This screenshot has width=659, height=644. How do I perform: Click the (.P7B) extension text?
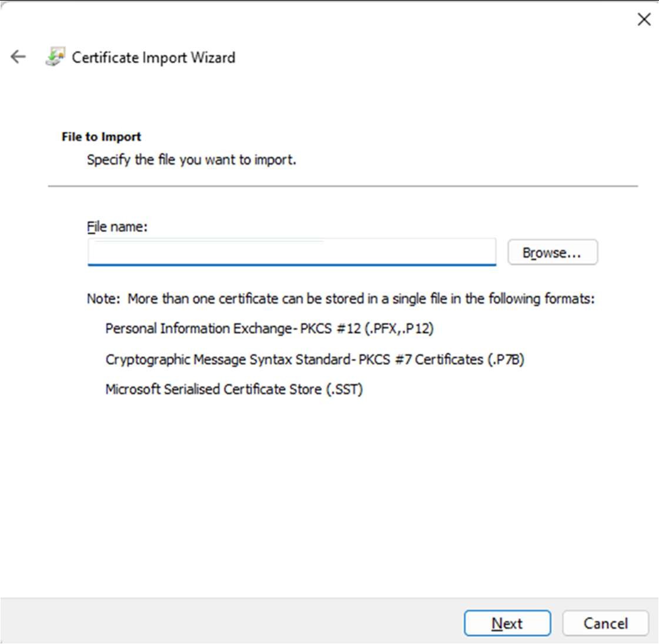(506, 359)
